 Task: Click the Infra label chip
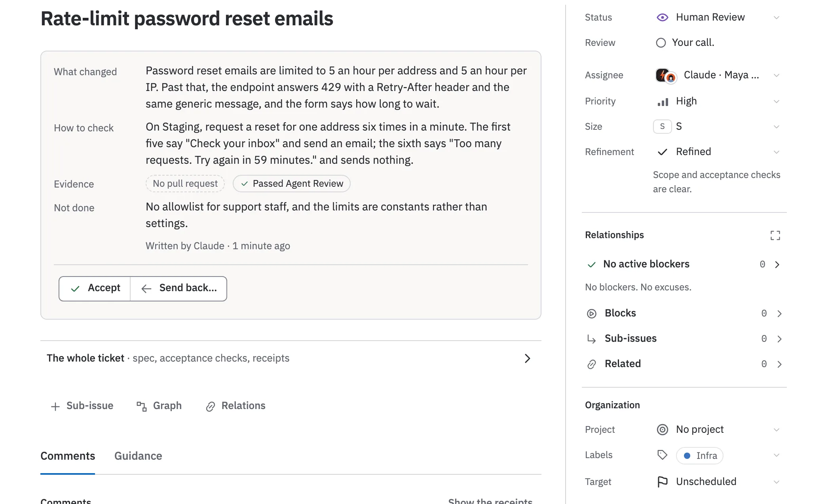point(699,456)
